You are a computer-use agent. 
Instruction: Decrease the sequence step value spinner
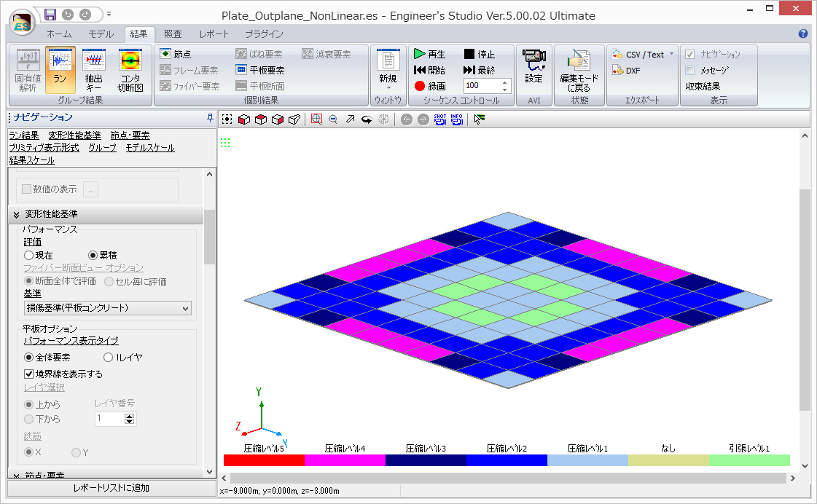[504, 89]
